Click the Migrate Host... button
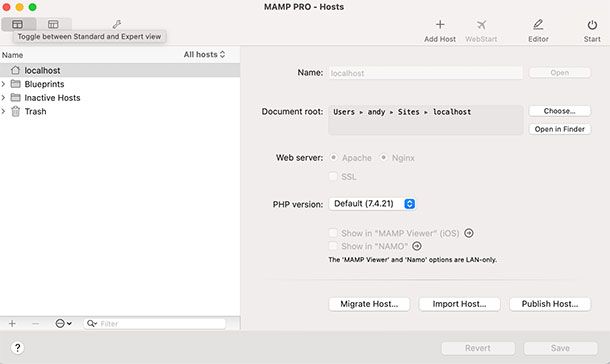 (369, 304)
